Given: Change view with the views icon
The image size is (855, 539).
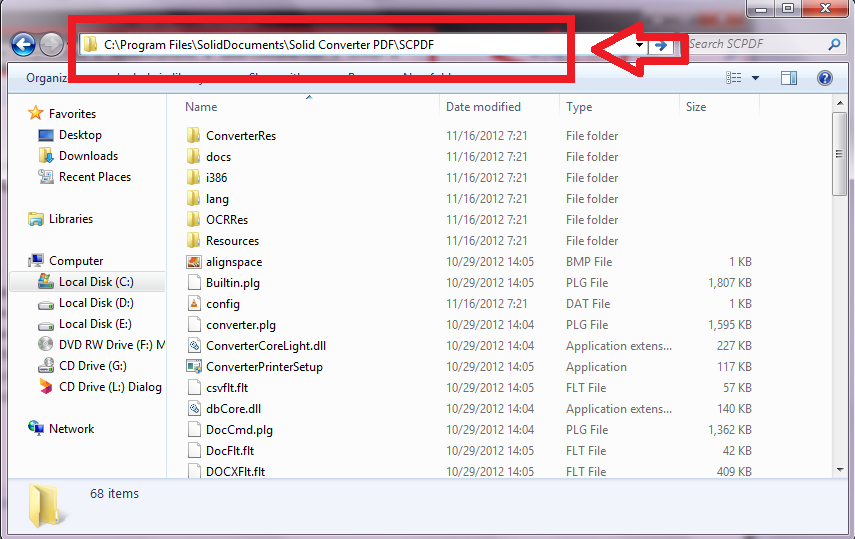Looking at the screenshot, I should point(733,78).
